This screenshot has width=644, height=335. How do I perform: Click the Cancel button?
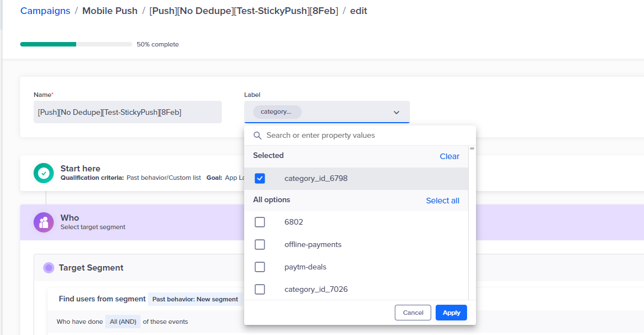413,313
